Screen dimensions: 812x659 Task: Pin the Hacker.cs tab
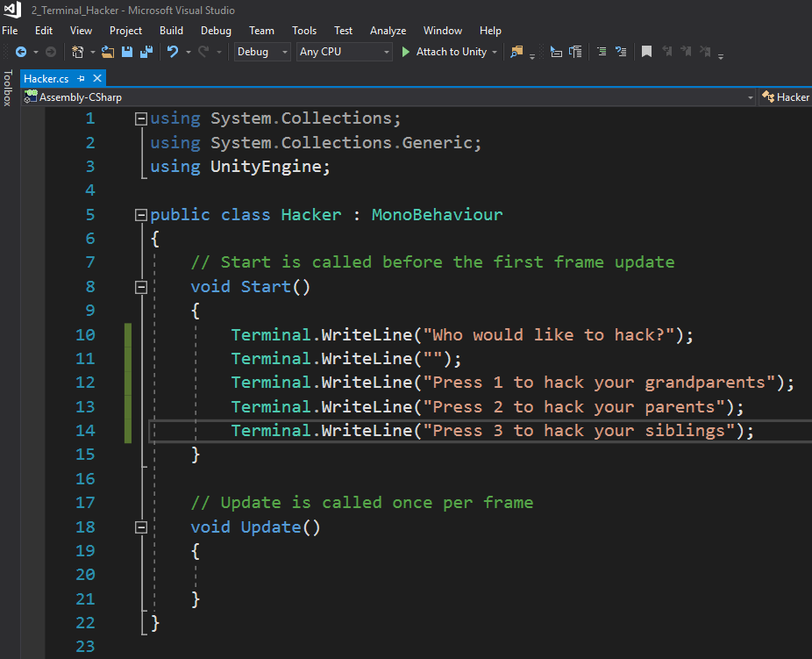tap(81, 78)
